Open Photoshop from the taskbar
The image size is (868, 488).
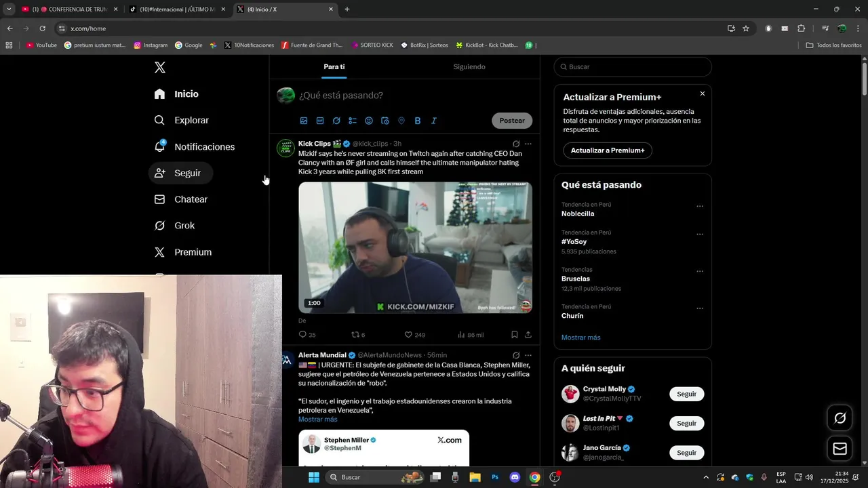[496, 477]
